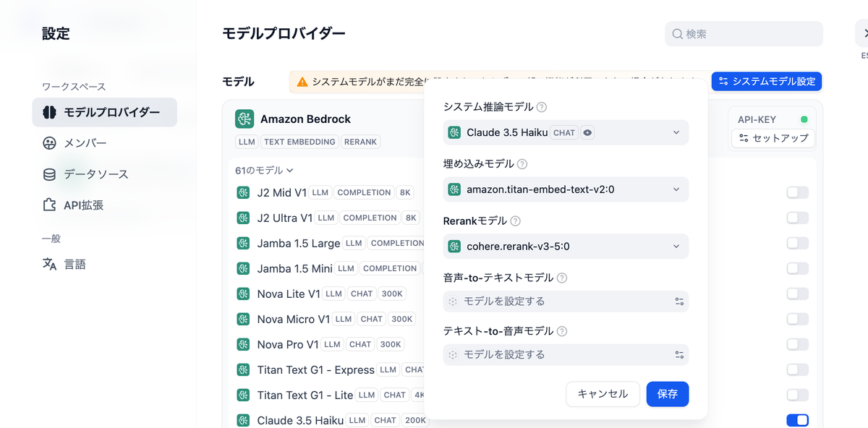Click the 保存 button
This screenshot has width=868, height=428.
tap(668, 394)
